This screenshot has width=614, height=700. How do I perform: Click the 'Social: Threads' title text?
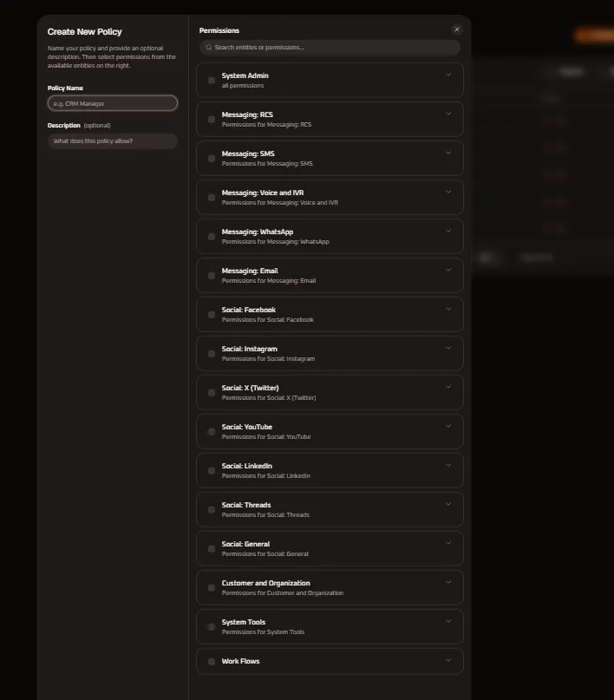click(246, 505)
